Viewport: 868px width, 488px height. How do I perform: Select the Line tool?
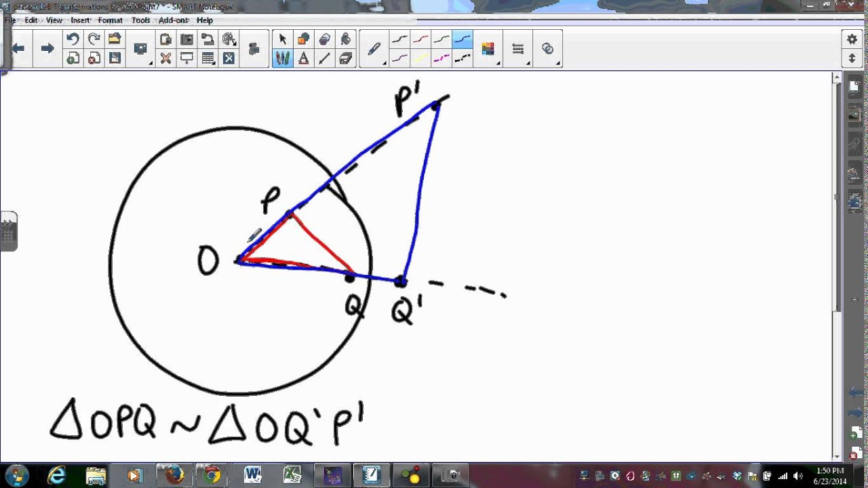point(325,58)
